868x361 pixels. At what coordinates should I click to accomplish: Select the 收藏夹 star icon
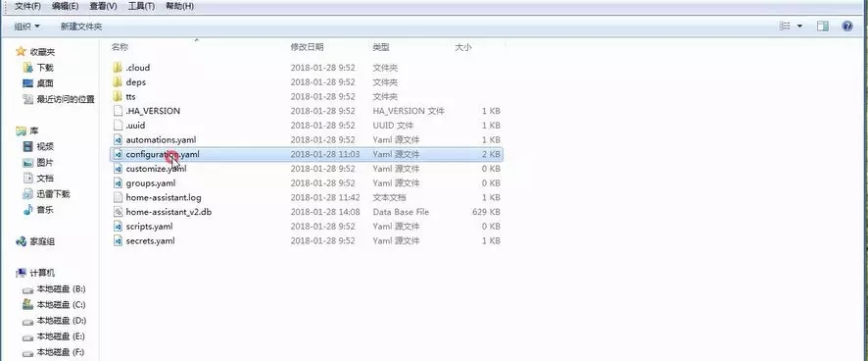(x=21, y=52)
